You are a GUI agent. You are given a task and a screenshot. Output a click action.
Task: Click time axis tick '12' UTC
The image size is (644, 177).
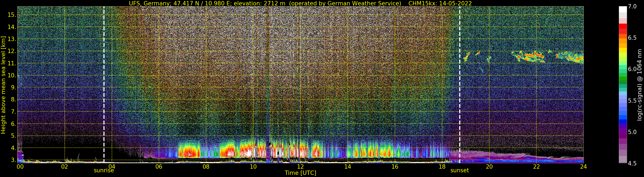point(300,166)
